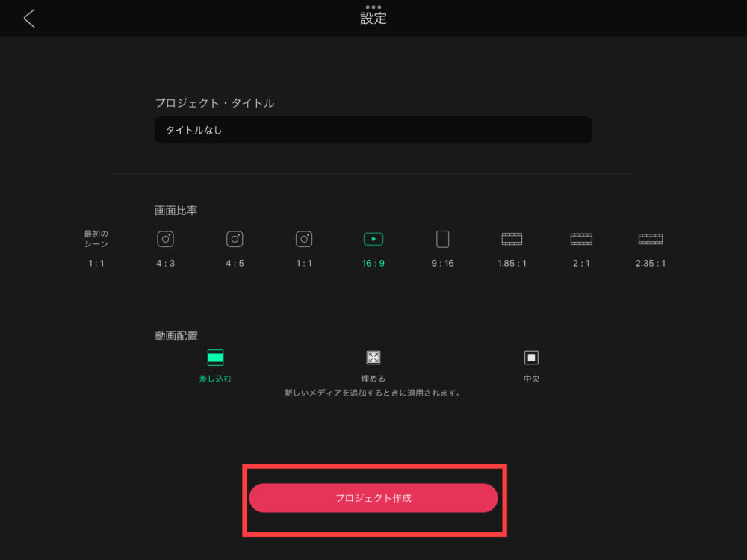The height and width of the screenshot is (560, 747).
Task: Tap the 中央 label text
Action: click(530, 378)
